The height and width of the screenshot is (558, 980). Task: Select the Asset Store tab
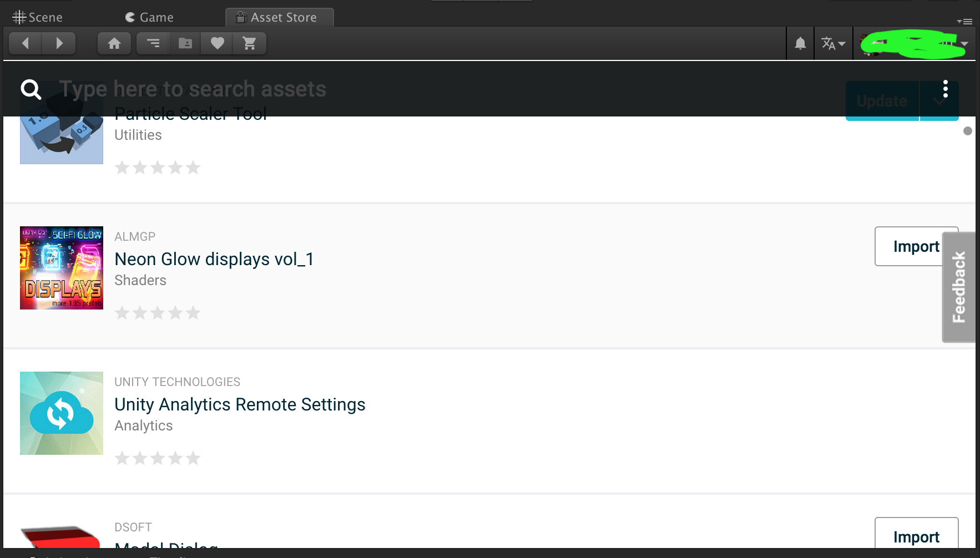(x=279, y=17)
